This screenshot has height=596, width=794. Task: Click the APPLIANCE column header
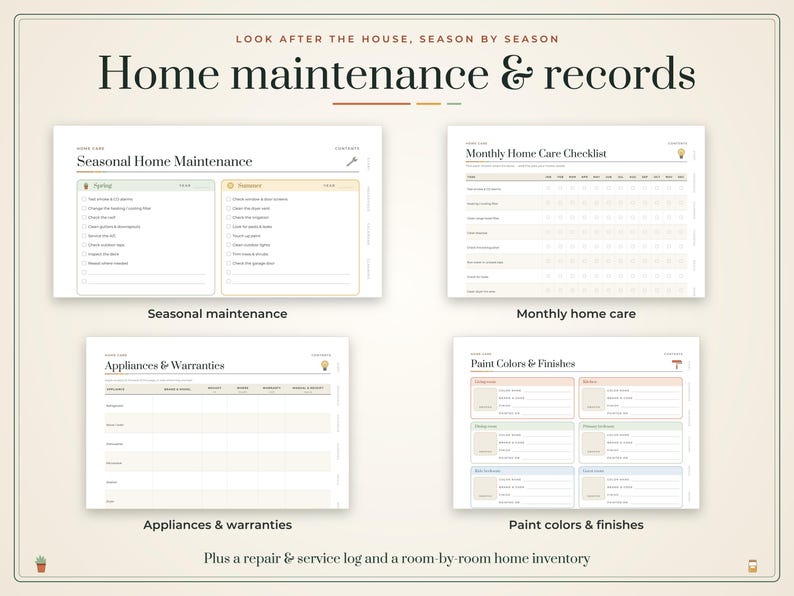(115, 389)
